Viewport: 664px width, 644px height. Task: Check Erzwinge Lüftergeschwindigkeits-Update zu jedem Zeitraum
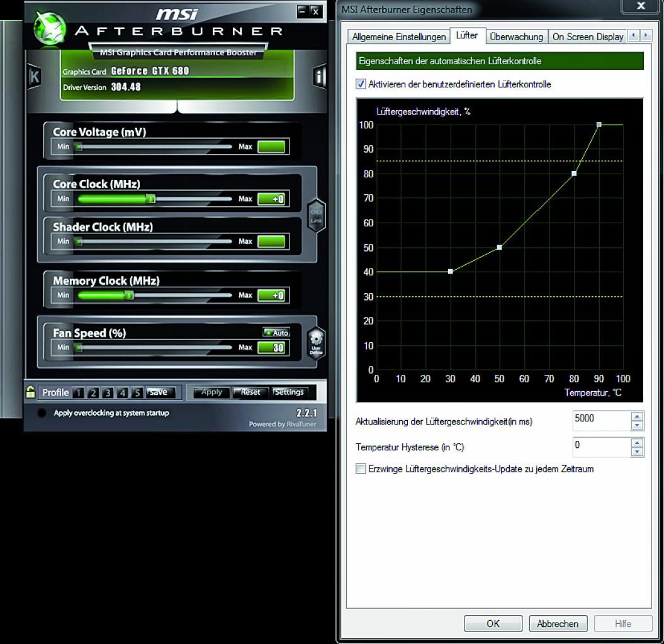coord(361,469)
